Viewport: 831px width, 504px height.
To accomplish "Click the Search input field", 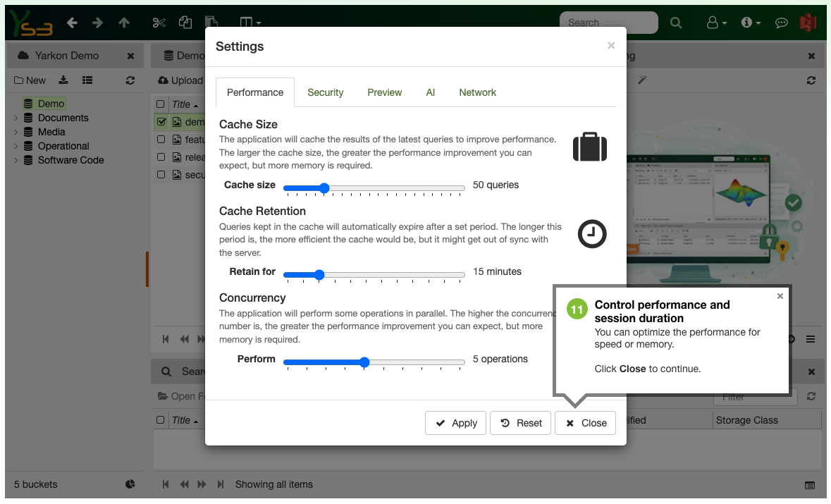I will [x=608, y=23].
